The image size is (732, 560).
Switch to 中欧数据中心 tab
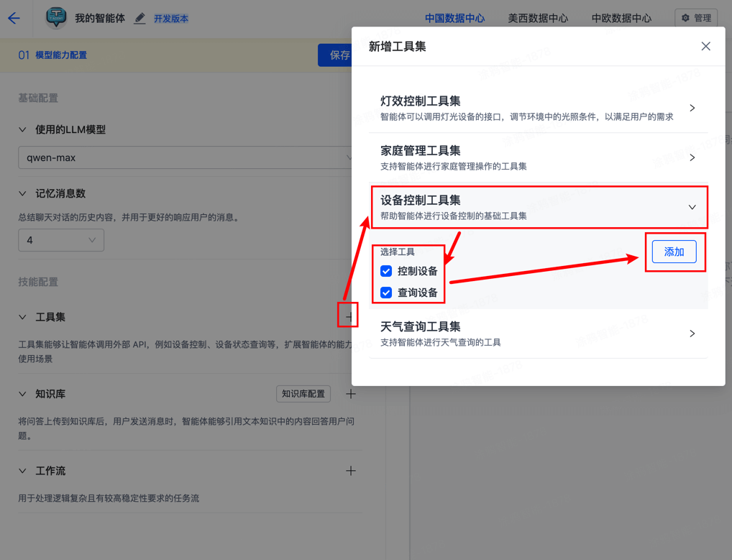[x=621, y=18]
